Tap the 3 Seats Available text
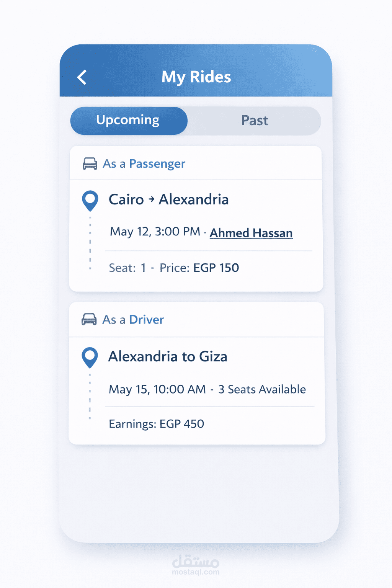The image size is (392, 588). [x=262, y=389]
